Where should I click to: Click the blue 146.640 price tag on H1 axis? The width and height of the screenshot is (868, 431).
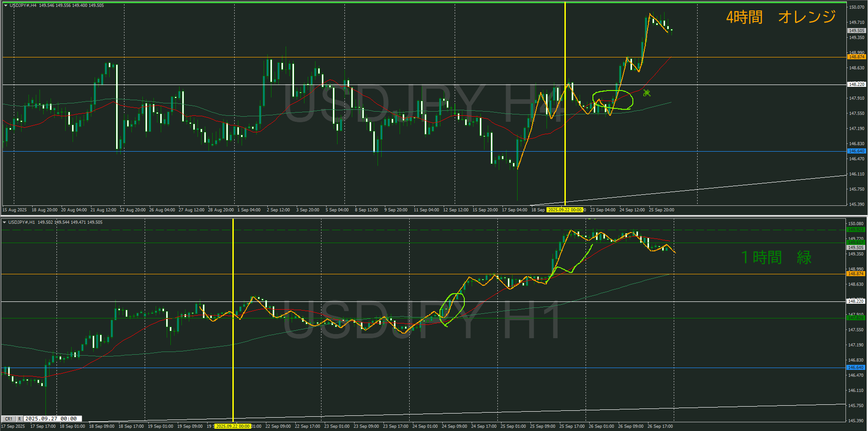click(856, 368)
